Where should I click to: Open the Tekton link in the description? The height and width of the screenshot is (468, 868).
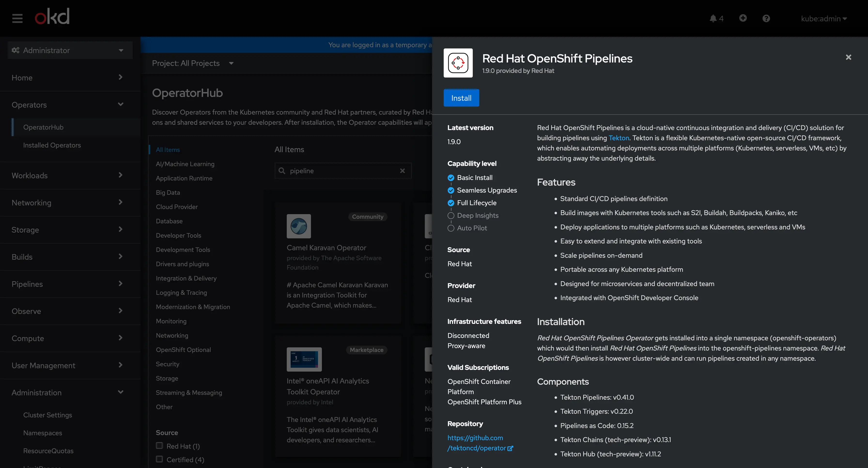tap(619, 138)
